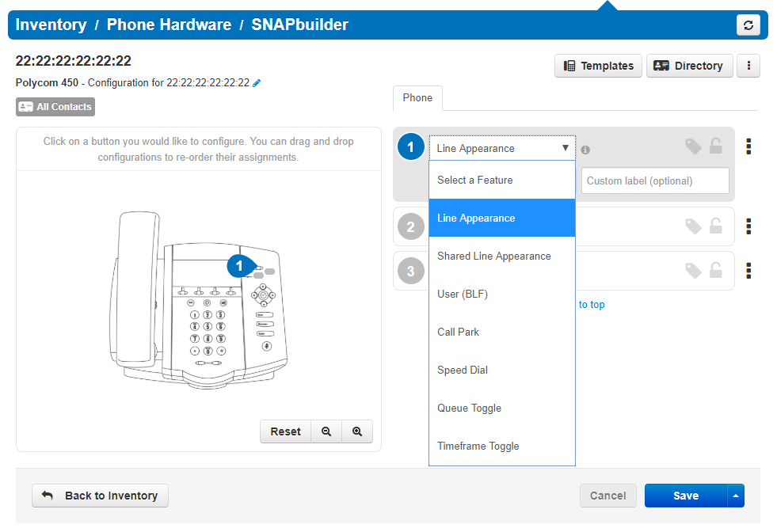
Task: Click the MAC address heading 22:22:22:22:22:22
Action: [74, 61]
